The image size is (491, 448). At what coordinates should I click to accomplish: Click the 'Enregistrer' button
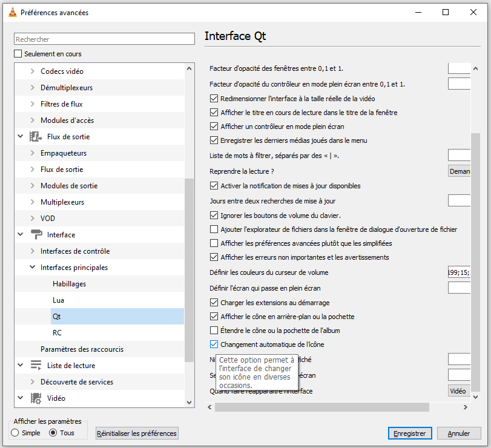coord(410,433)
